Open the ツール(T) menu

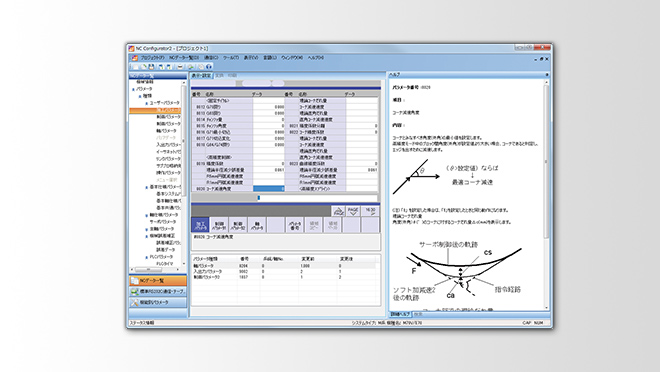[231, 58]
